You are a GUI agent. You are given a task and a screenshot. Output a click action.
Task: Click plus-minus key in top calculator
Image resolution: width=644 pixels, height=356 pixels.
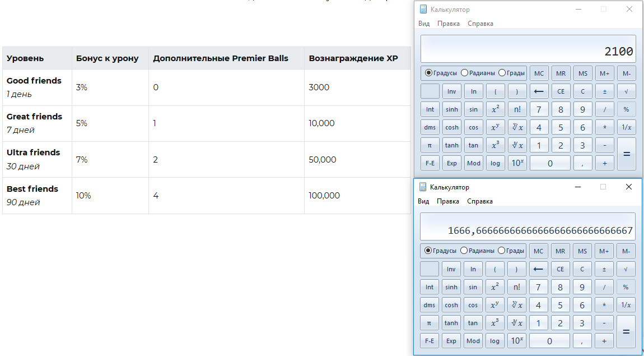605,91
